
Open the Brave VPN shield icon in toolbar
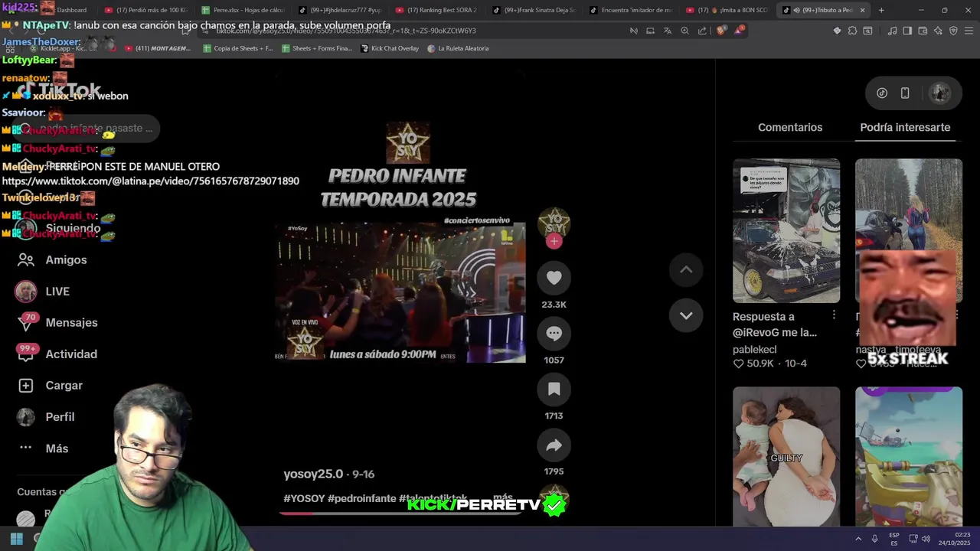[953, 31]
